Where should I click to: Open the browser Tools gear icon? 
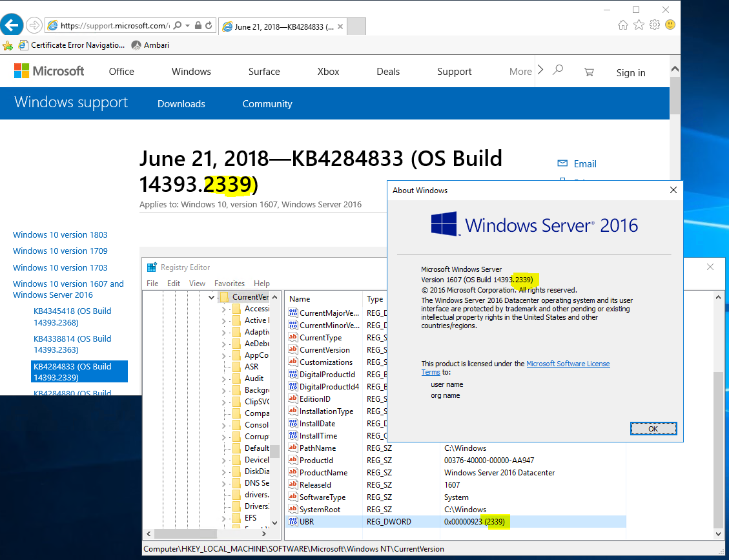[655, 25]
